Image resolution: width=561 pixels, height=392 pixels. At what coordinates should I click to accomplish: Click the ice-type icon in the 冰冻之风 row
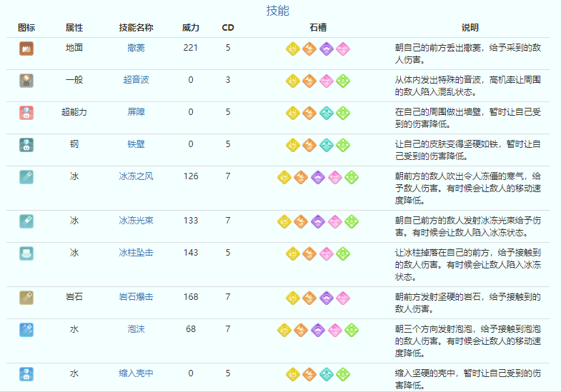pyautogui.click(x=26, y=176)
